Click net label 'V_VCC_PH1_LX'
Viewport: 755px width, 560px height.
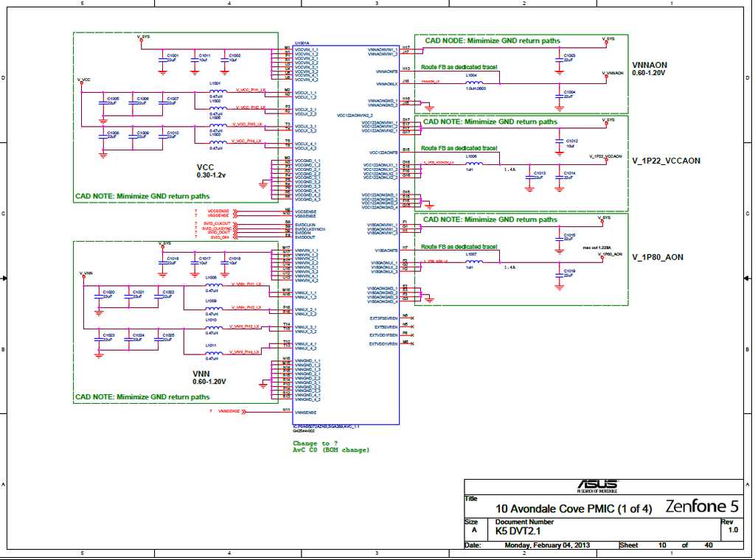coord(251,90)
